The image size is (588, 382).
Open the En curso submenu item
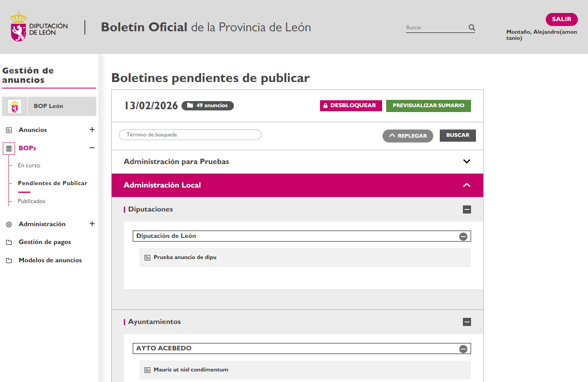[29, 166]
